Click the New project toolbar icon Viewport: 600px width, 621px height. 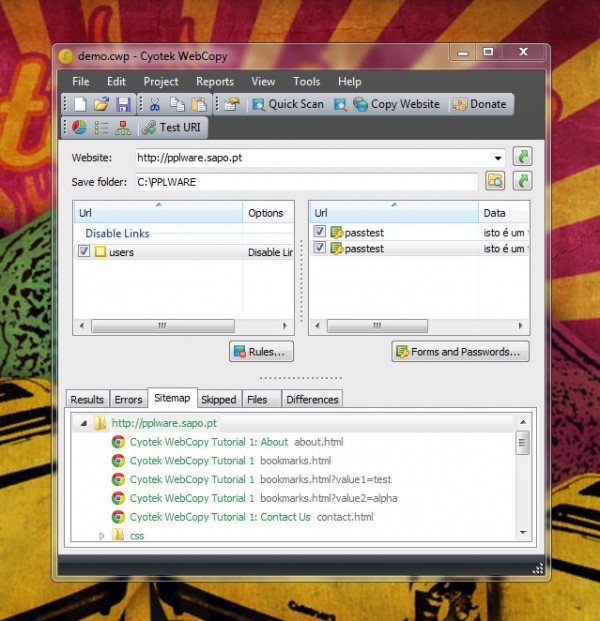click(81, 105)
